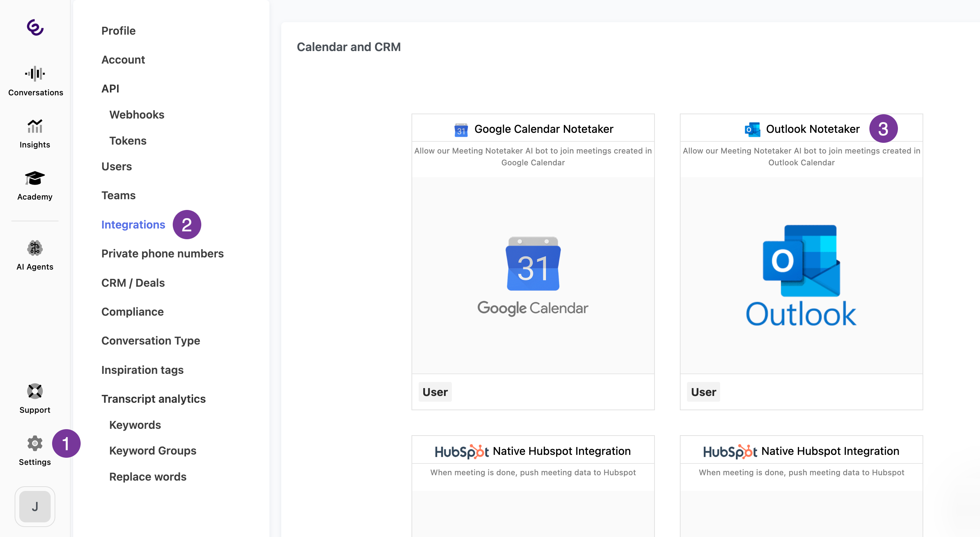Click the User tag on Outlook card
This screenshot has width=980, height=537.
coord(703,392)
